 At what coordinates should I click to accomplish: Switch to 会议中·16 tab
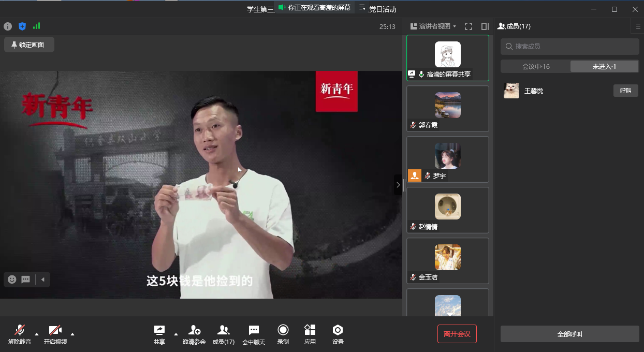pyautogui.click(x=535, y=66)
